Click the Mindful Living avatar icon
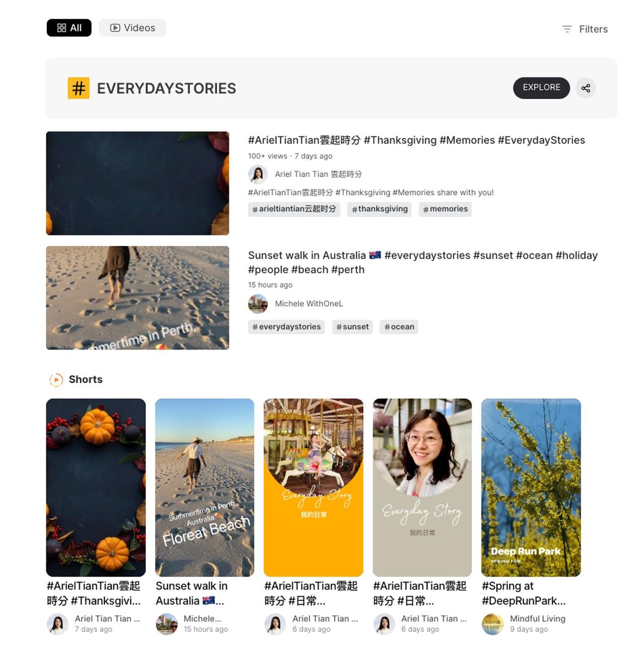The image size is (644, 650). click(493, 624)
